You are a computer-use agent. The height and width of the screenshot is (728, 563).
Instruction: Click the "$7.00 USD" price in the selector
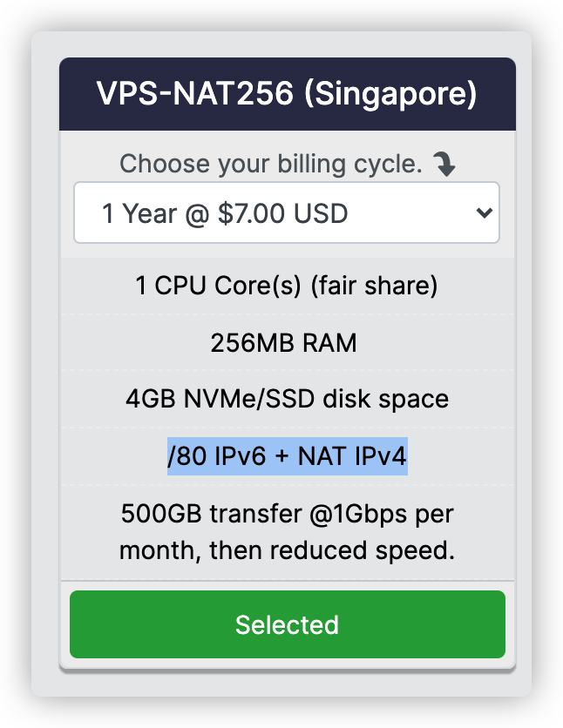[289, 213]
